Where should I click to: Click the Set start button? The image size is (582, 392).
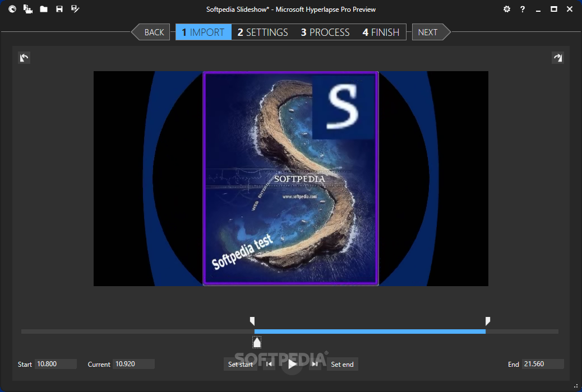[x=241, y=364]
